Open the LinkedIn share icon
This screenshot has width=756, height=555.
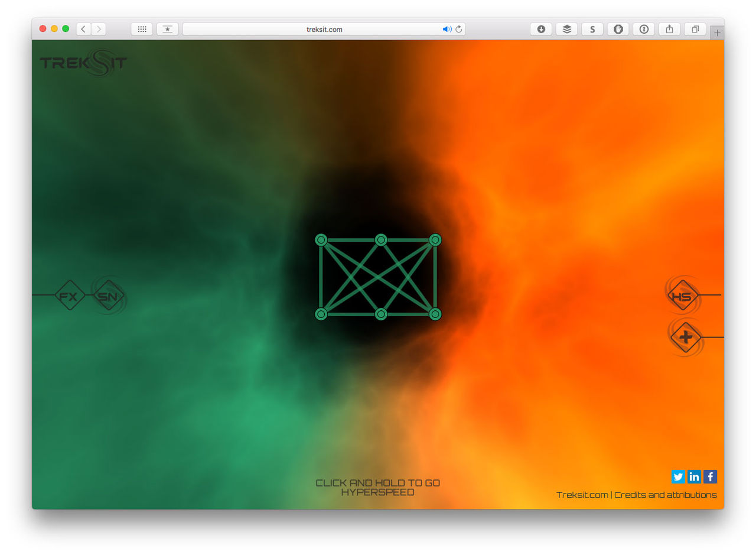coord(694,476)
